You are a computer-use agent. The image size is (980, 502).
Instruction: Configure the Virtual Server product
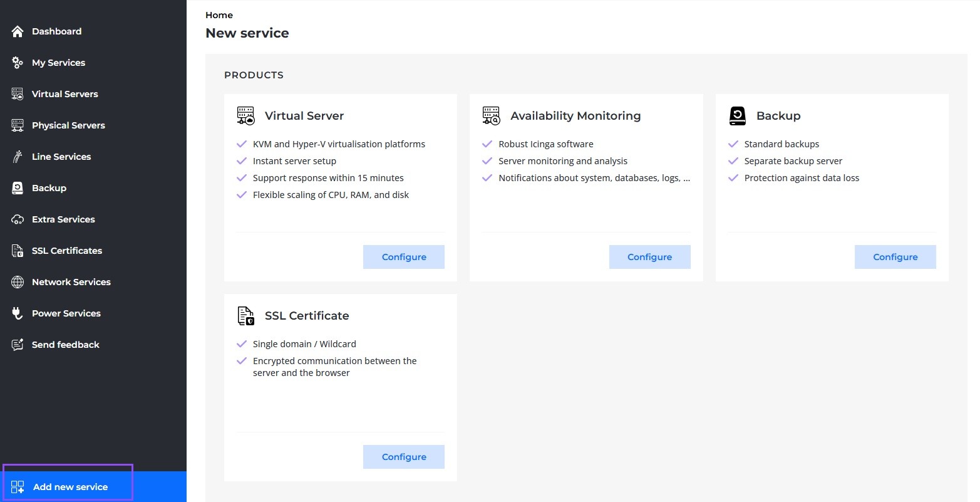pos(404,257)
